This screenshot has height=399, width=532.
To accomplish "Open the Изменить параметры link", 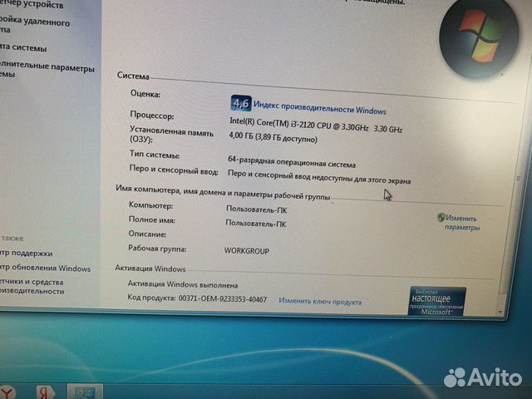I will pyautogui.click(x=462, y=223).
